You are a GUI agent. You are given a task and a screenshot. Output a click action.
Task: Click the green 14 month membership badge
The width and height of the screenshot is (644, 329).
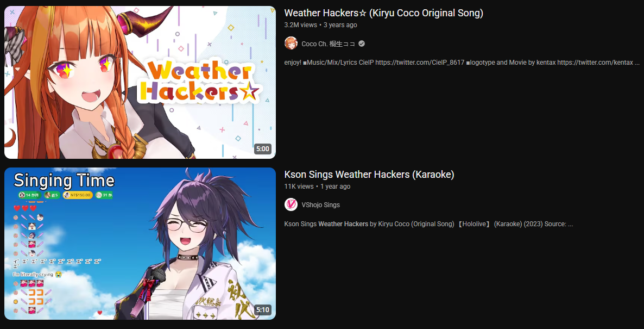[29, 195]
